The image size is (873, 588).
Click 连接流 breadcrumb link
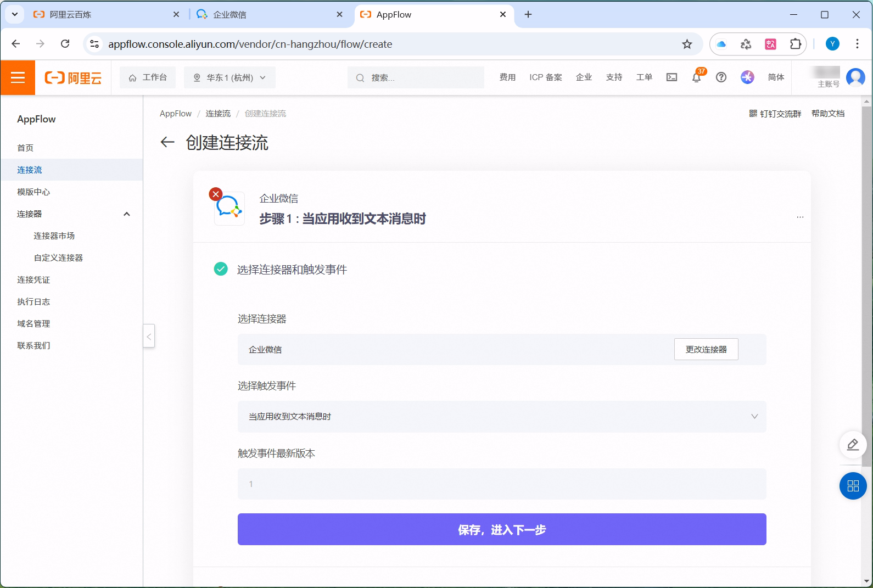218,114
